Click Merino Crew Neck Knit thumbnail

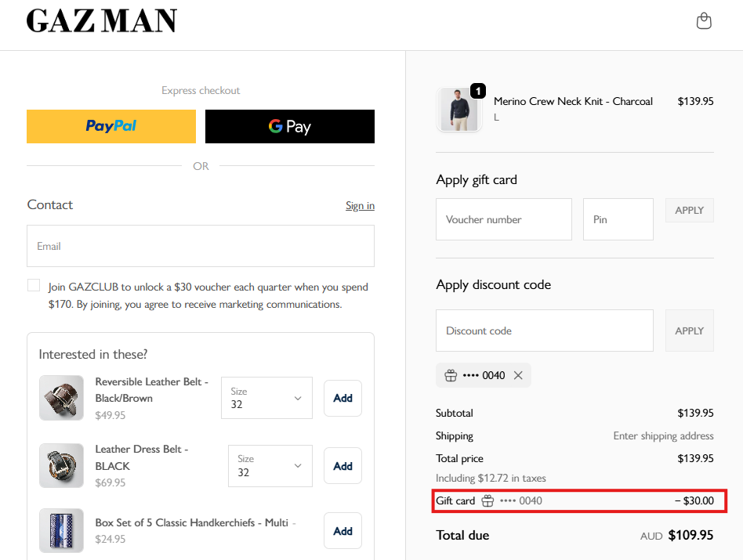pyautogui.click(x=459, y=110)
